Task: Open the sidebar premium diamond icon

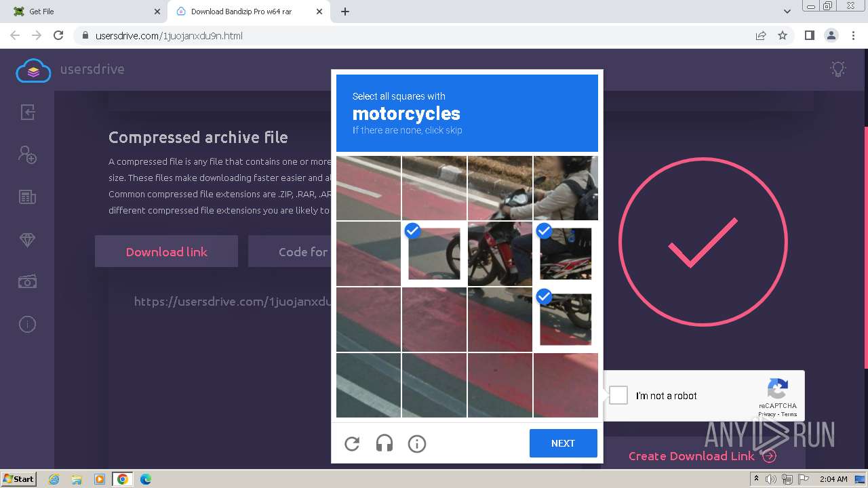Action: click(27, 240)
